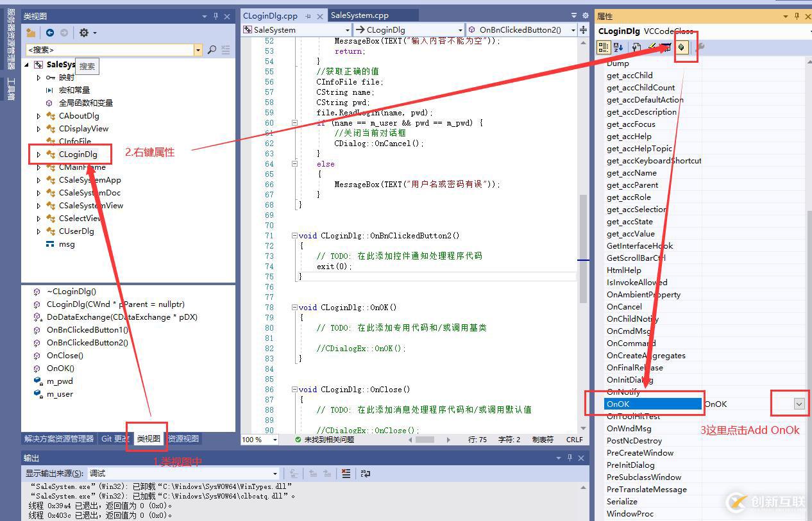Image resolution: width=812 pixels, height=521 pixels.
Task: Click the new folder icon in Class View
Action: point(31,33)
